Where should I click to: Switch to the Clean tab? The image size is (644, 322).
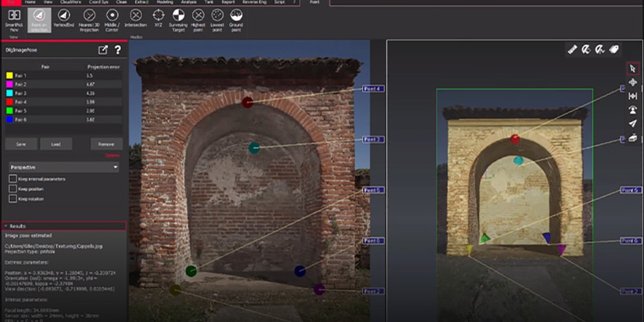click(x=121, y=2)
